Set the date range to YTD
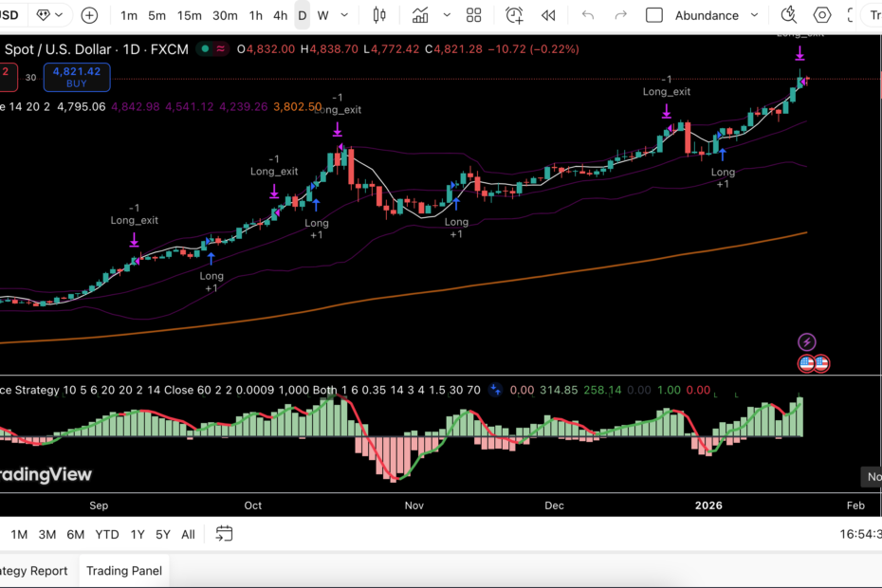The height and width of the screenshot is (588, 882). tap(107, 534)
